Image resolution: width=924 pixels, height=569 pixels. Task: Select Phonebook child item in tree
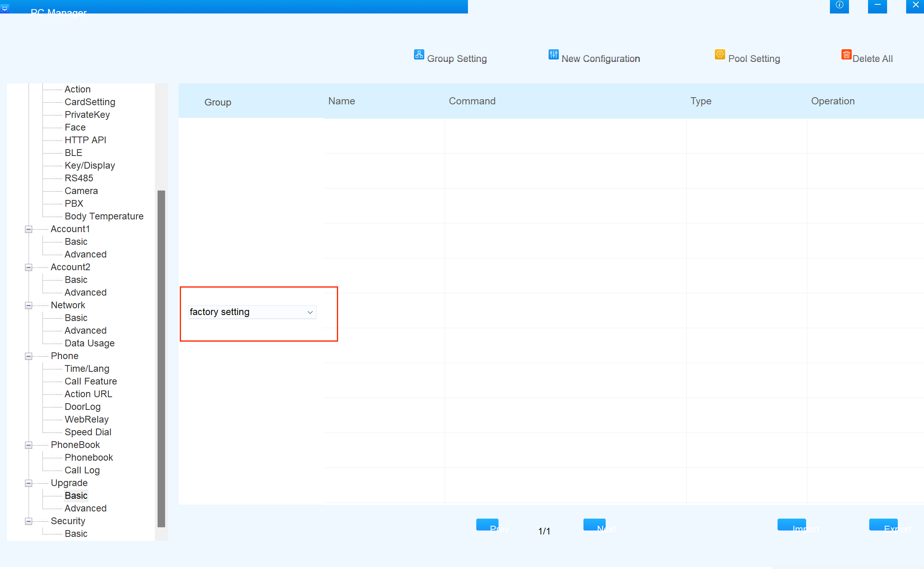tap(89, 458)
